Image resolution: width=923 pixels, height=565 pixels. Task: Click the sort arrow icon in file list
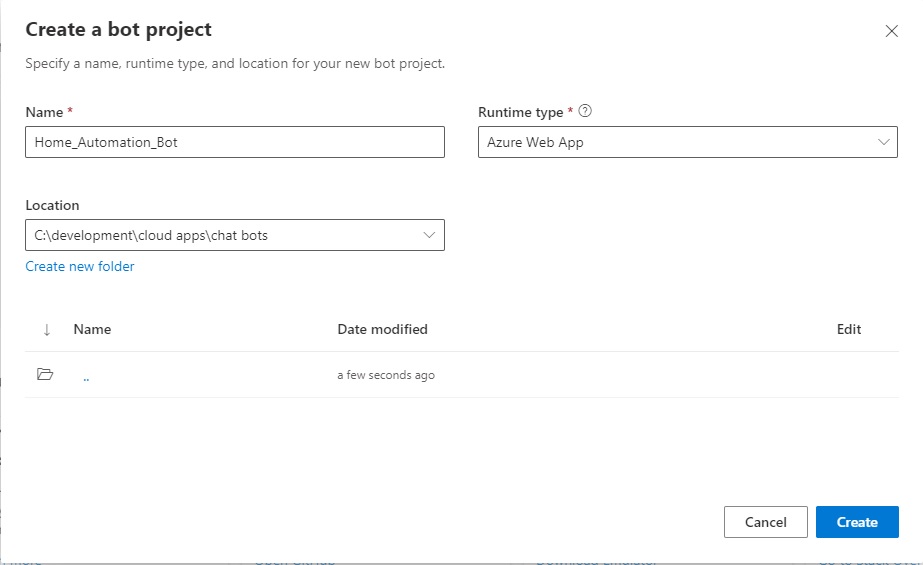tap(46, 329)
